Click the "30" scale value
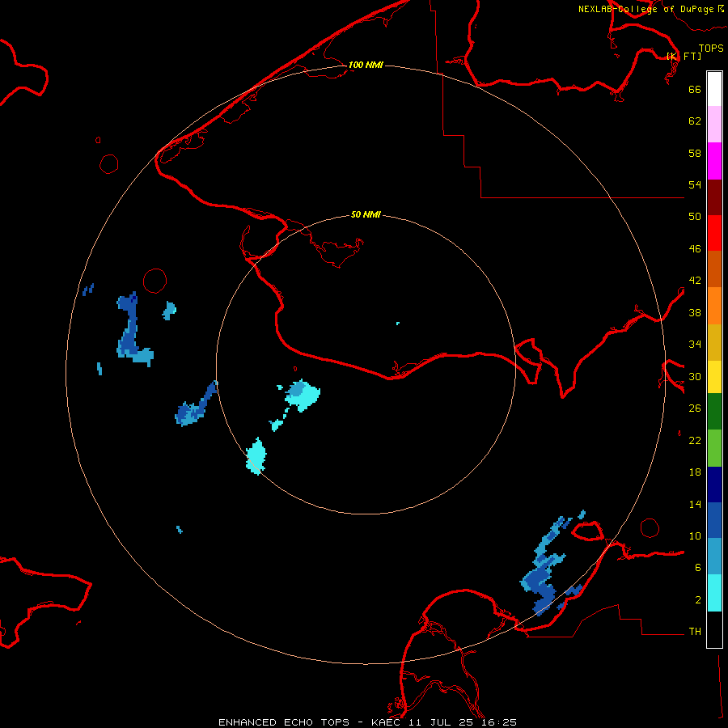728x728 pixels. click(x=695, y=376)
